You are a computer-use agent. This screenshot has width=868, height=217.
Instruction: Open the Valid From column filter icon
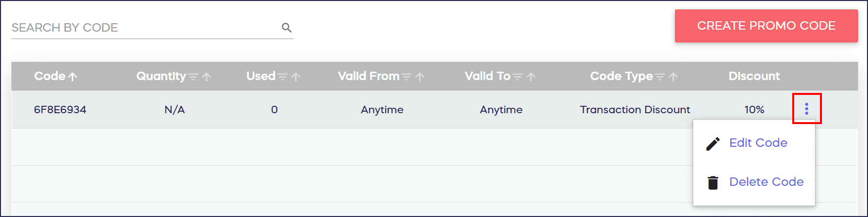407,77
